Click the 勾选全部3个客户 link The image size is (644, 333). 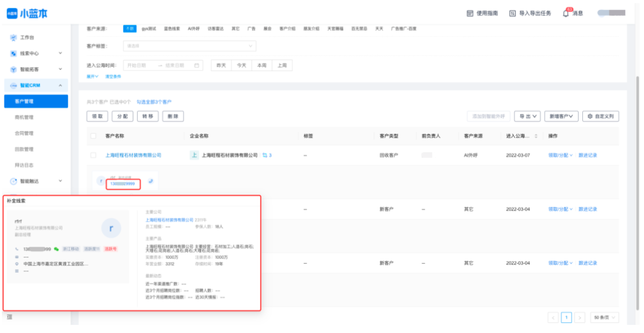[154, 101]
